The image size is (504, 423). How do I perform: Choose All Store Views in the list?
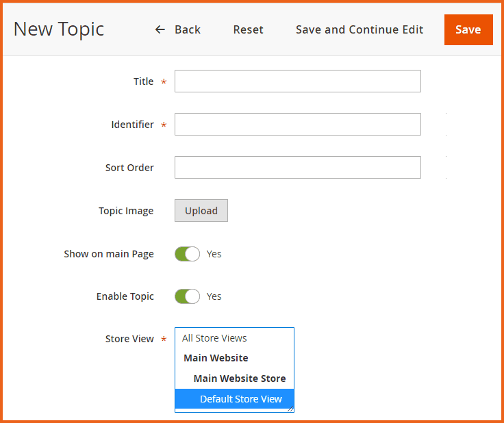214,338
